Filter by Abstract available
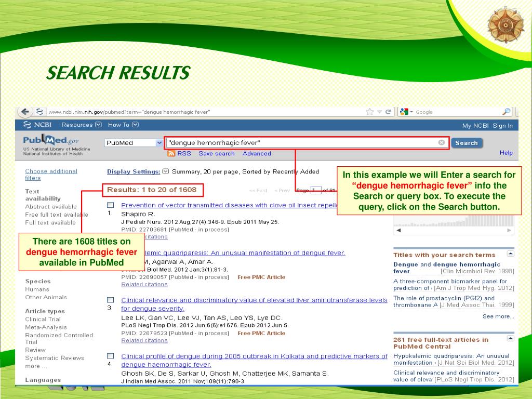The width and height of the screenshot is (532, 399). [51, 207]
